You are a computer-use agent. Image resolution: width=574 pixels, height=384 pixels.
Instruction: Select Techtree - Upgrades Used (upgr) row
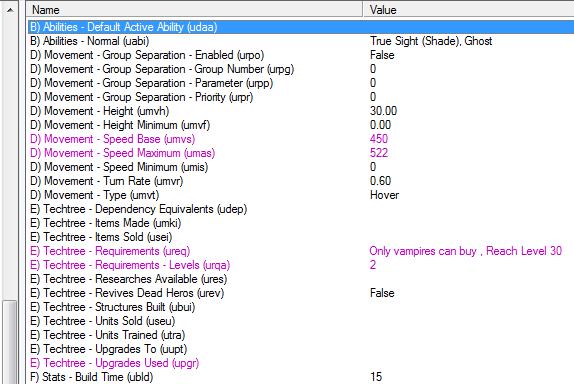[x=301, y=363]
